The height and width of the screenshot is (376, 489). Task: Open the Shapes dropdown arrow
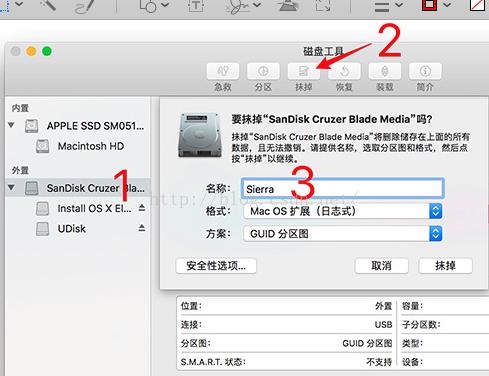click(165, 5)
